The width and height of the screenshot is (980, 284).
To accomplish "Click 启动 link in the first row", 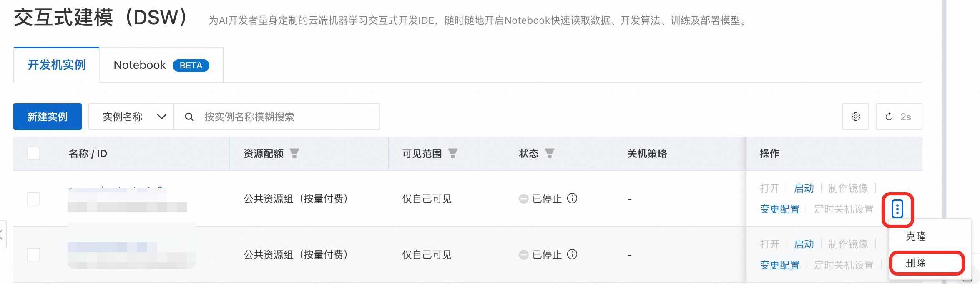I will [x=804, y=188].
